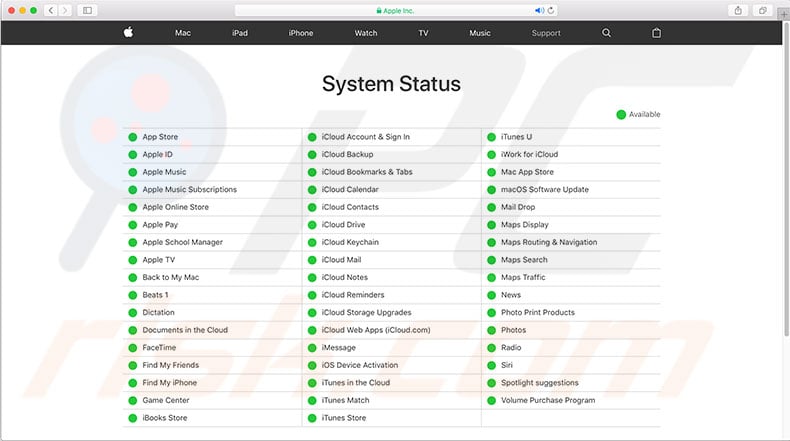
Task: Click the green status dot beside iTunes U
Action: coord(491,137)
